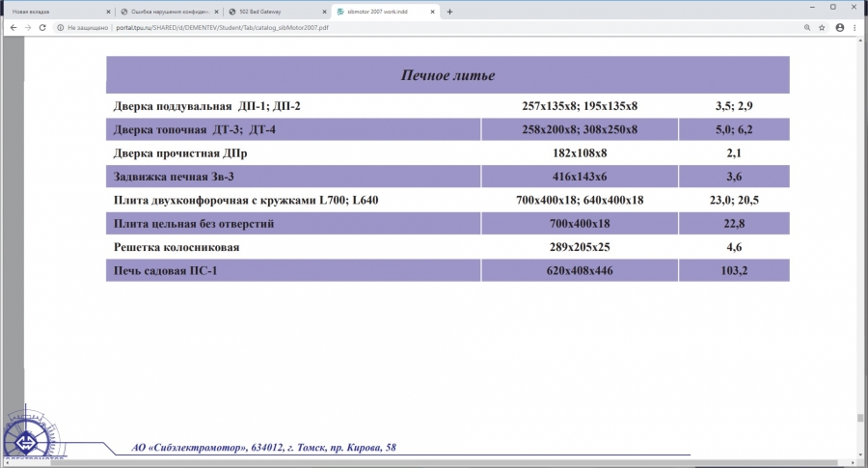This screenshot has width=868, height=468.
Task: Close the '502 Bad Gateway' tab
Action: tap(325, 12)
